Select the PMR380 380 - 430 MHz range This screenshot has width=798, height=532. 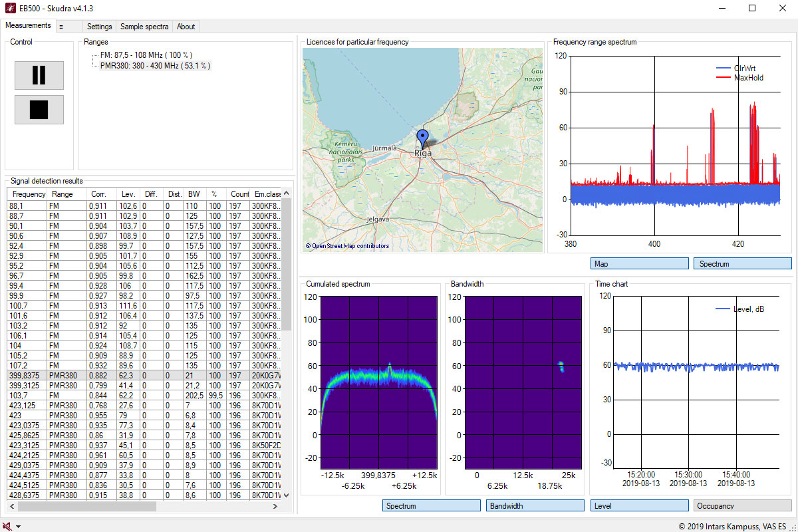(x=154, y=66)
